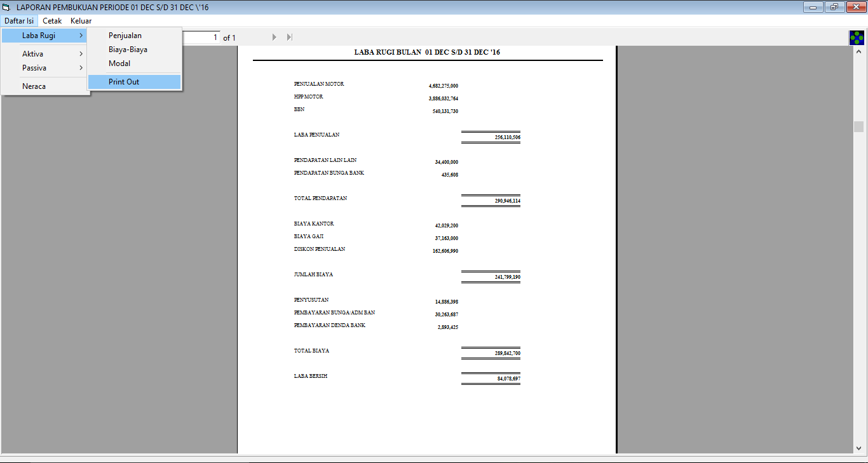This screenshot has width=868, height=463.
Task: Click the application icon in title bar
Action: (x=6, y=8)
